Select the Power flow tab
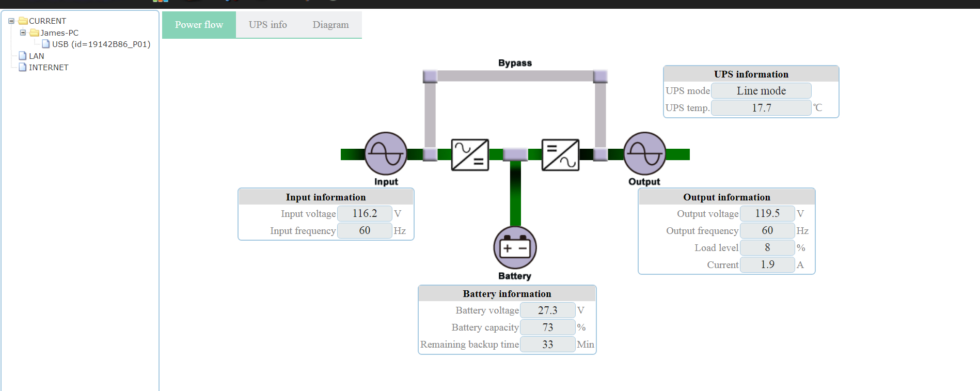Image resolution: width=980 pixels, height=391 pixels. click(199, 25)
